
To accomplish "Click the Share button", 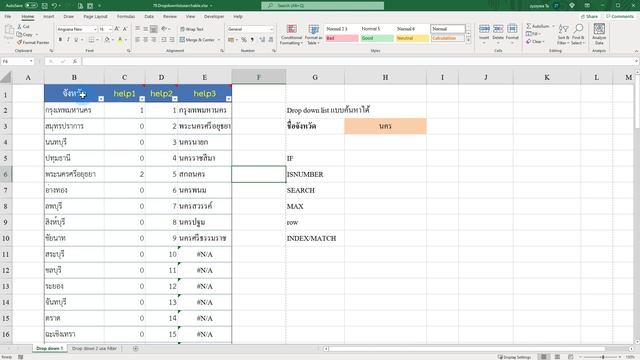I will click(590, 16).
